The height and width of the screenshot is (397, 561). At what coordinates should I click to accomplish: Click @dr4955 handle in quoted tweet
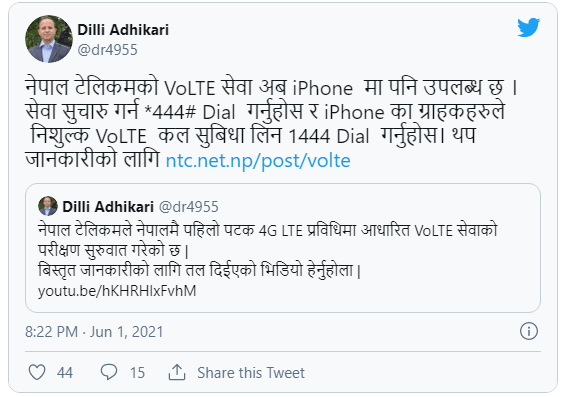coord(188,207)
